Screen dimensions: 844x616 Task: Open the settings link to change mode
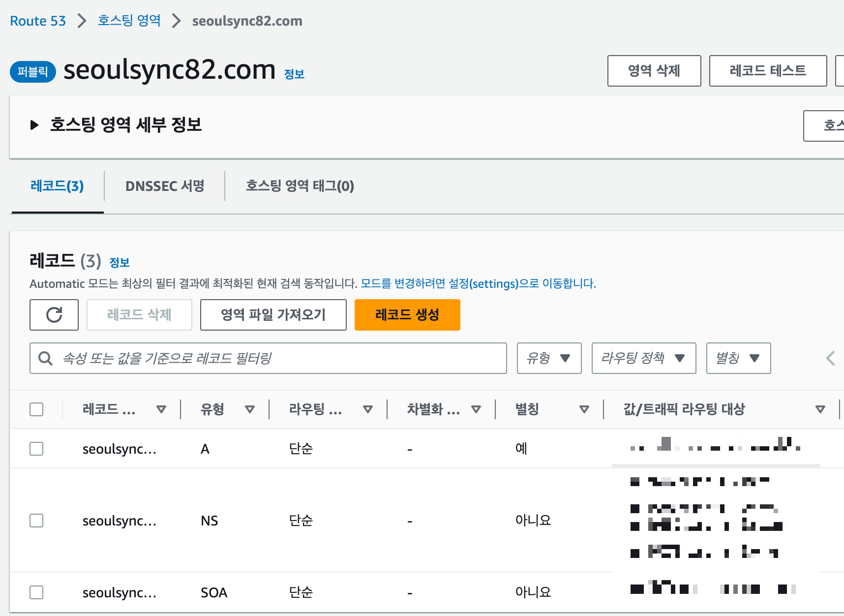tap(478, 284)
